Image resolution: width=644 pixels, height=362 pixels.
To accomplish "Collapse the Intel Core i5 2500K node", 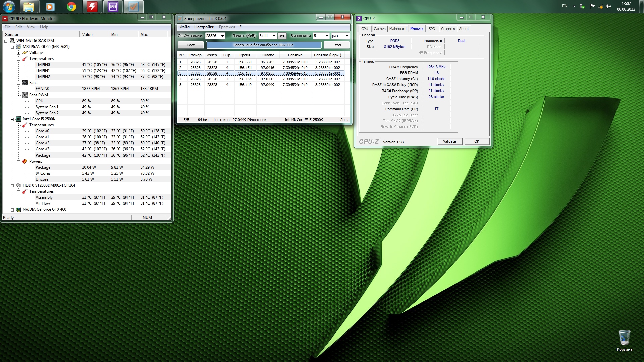I will coord(12,119).
